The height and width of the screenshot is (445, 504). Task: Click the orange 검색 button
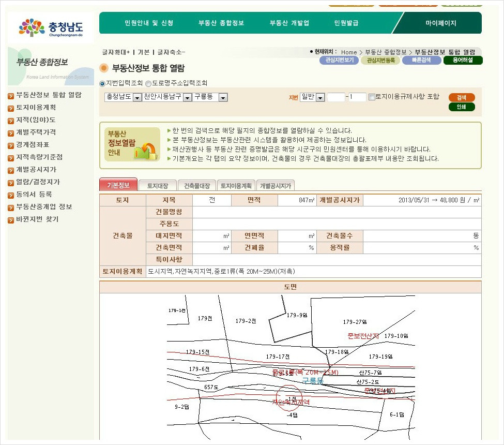[x=462, y=97]
